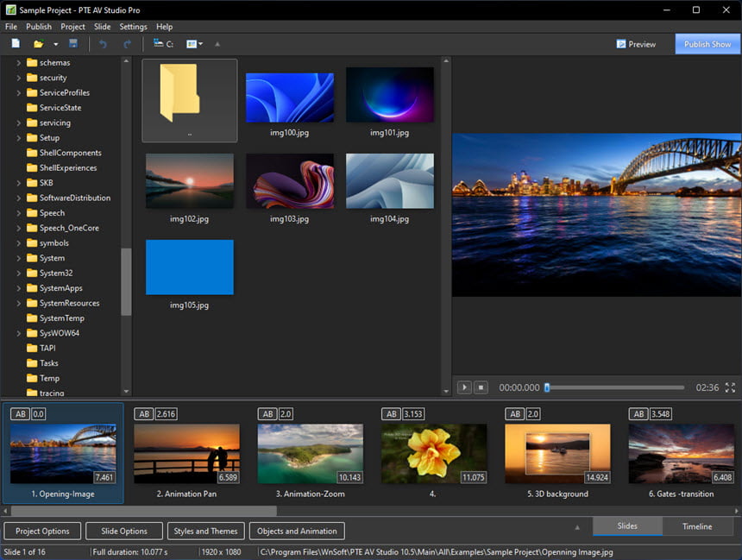The width and height of the screenshot is (742, 560).
Task: Undo the last action
Action: [x=103, y=44]
